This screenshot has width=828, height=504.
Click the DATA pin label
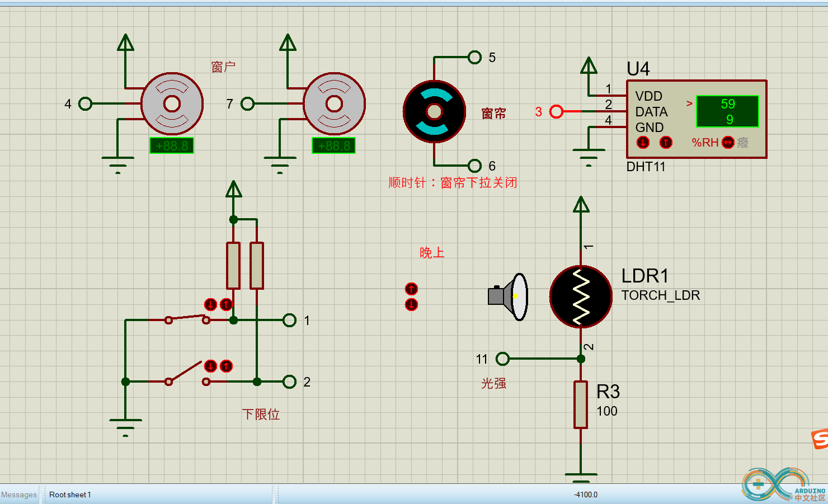(652, 112)
